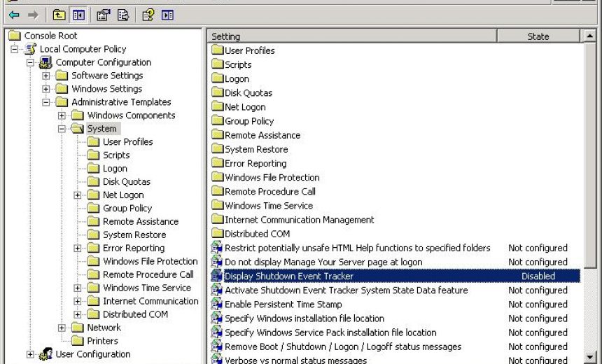Expand the Net Logon tree folder
The width and height of the screenshot is (602, 364).
tap(78, 195)
